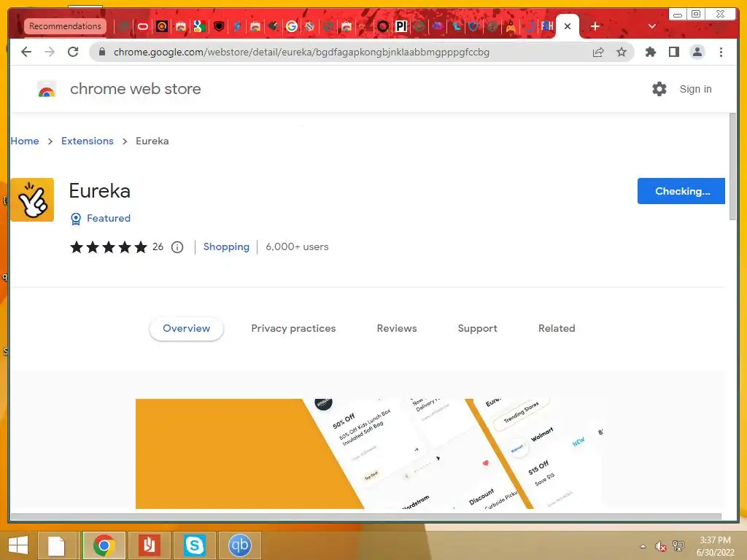The image size is (747, 560).
Task: Open the Reviews tab
Action: [397, 329]
